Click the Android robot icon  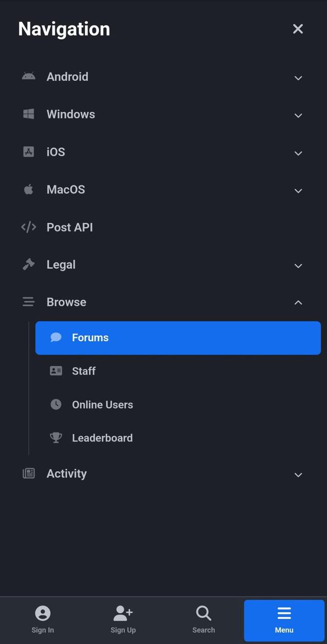point(28,76)
